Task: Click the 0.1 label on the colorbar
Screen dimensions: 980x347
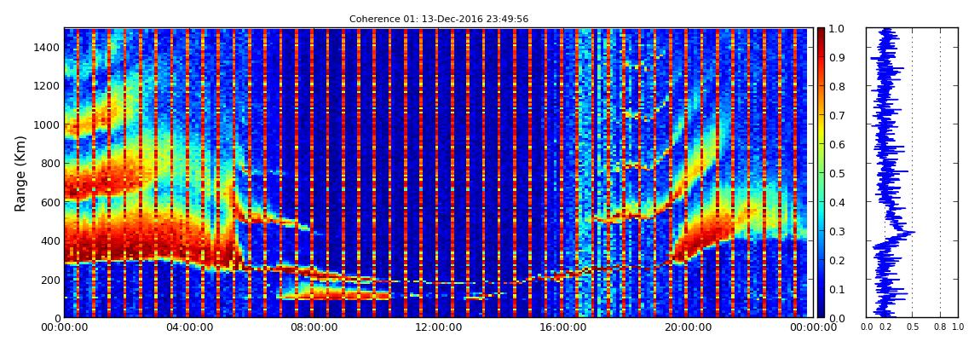Action: (x=837, y=290)
